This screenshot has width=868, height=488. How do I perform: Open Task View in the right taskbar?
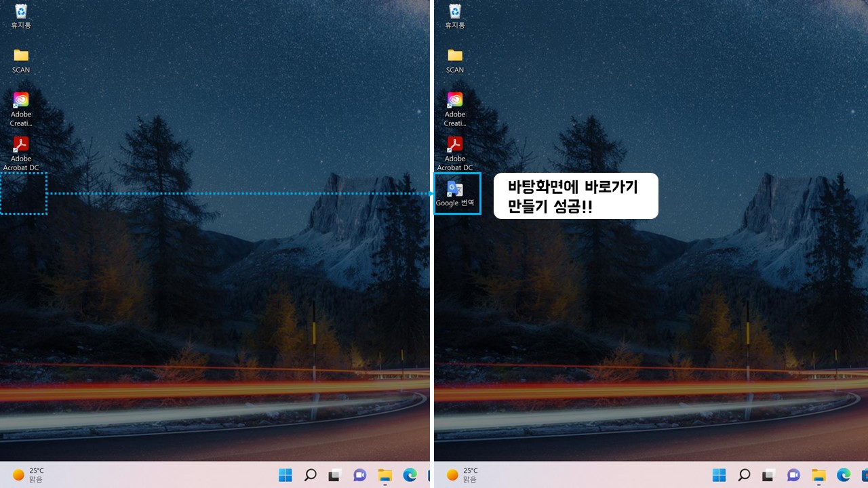click(768, 475)
